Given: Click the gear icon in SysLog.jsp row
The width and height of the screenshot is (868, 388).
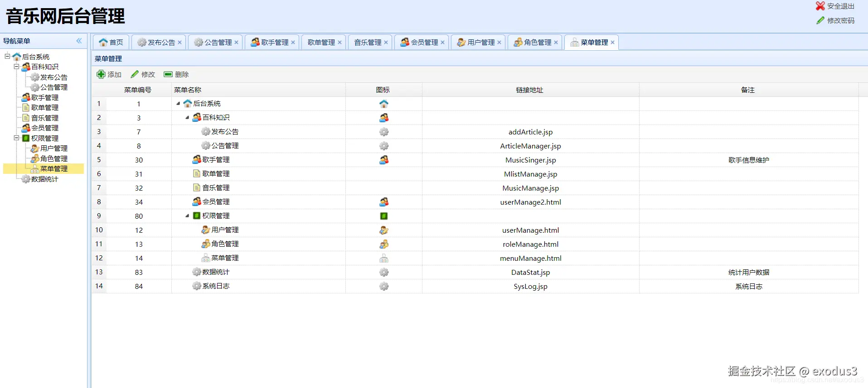Looking at the screenshot, I should pyautogui.click(x=384, y=286).
